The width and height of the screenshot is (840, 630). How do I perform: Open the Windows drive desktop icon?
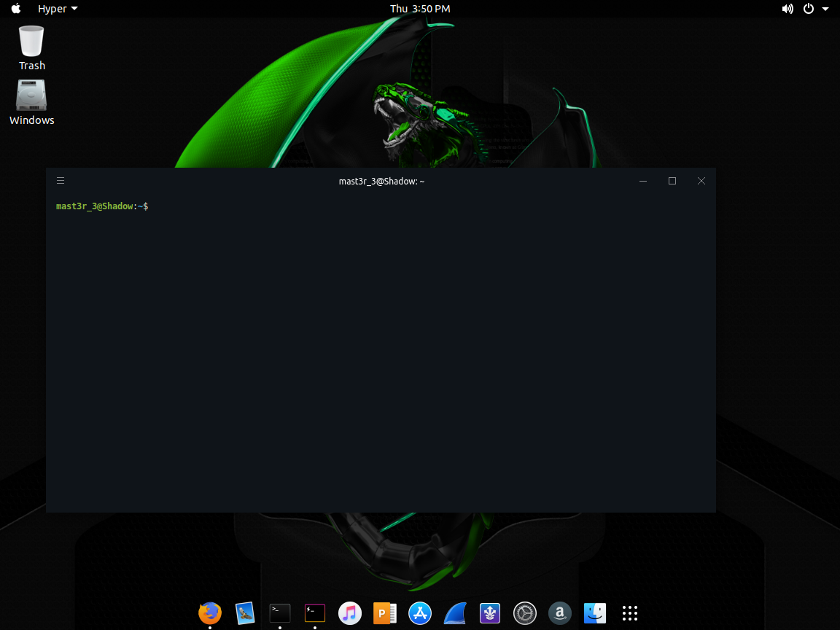pyautogui.click(x=31, y=103)
